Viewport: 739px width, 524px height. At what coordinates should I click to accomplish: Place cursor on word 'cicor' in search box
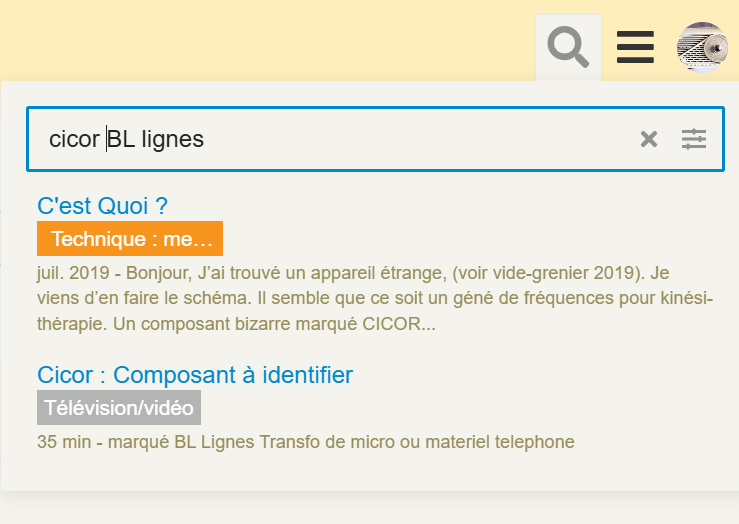pos(74,139)
